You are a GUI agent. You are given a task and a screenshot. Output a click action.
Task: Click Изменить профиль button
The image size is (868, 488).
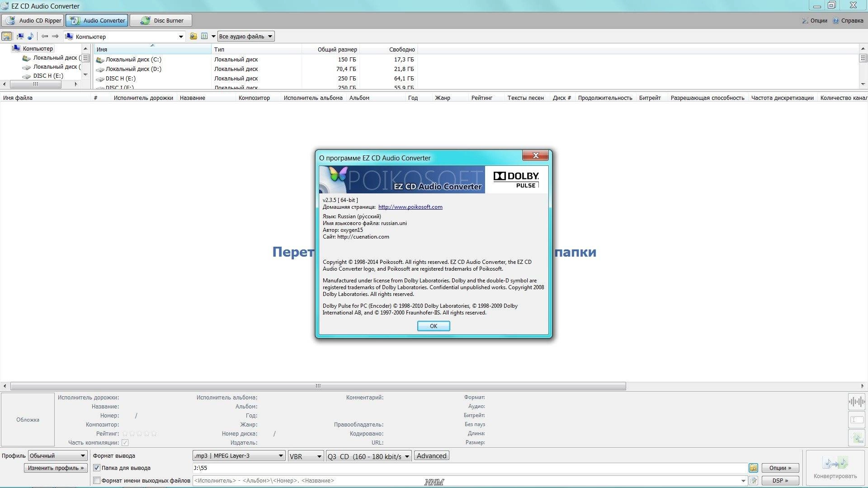(56, 468)
